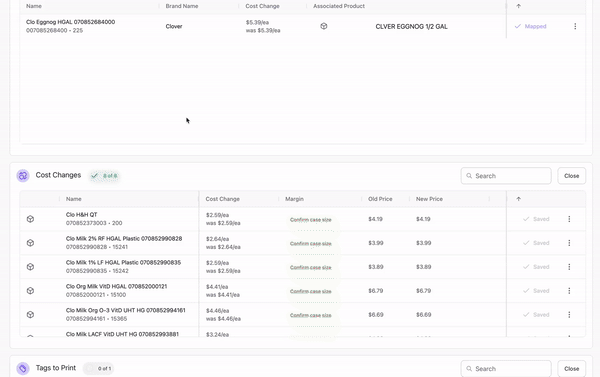Click Clo Milk 2% RF HGAL Plastic name
The image size is (600, 377).
coord(124,238)
